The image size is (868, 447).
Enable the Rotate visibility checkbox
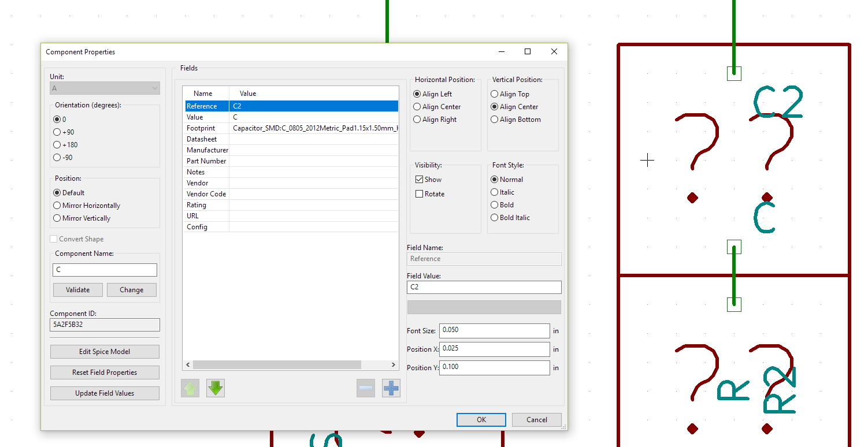click(419, 194)
